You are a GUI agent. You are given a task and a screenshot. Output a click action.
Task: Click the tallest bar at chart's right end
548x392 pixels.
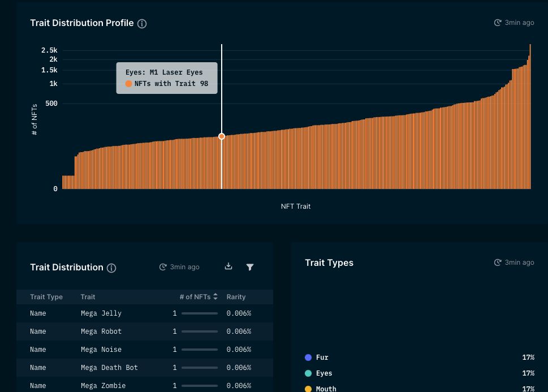530,117
